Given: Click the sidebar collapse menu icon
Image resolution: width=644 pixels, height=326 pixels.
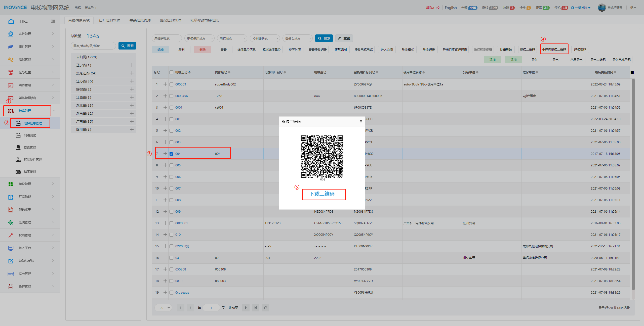Looking at the screenshot, I should (53, 21).
